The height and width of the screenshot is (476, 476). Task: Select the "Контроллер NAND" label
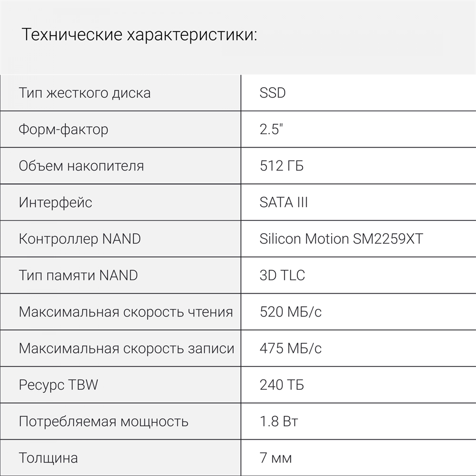coord(80,238)
